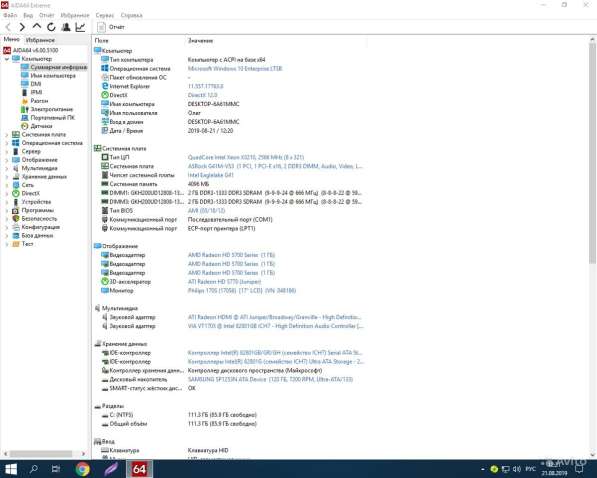
Task: Click the graph chart icon in toolbar
Action: coord(80,27)
